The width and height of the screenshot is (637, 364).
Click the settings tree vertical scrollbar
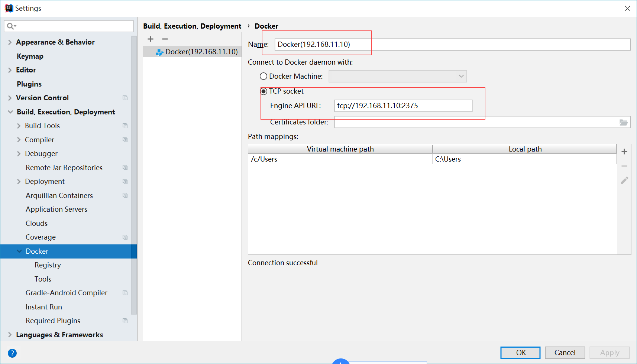[x=134, y=175]
